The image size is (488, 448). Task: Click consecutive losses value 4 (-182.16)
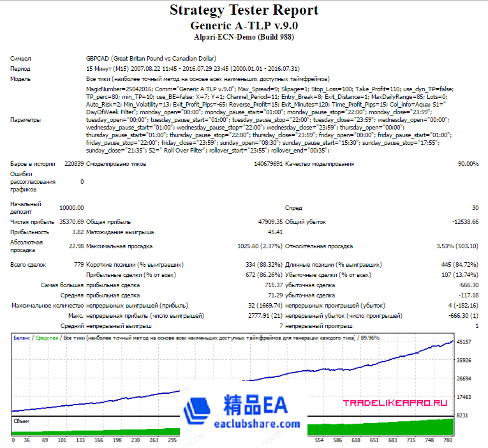463,306
